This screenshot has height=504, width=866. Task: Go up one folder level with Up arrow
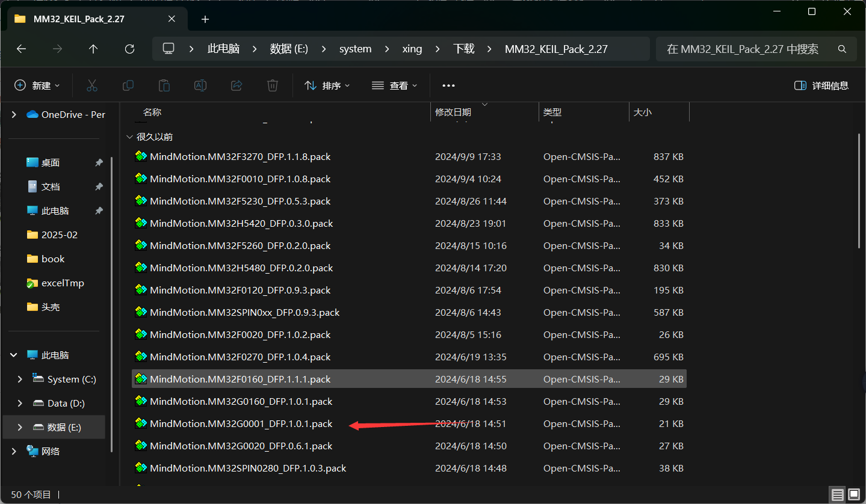(93, 49)
